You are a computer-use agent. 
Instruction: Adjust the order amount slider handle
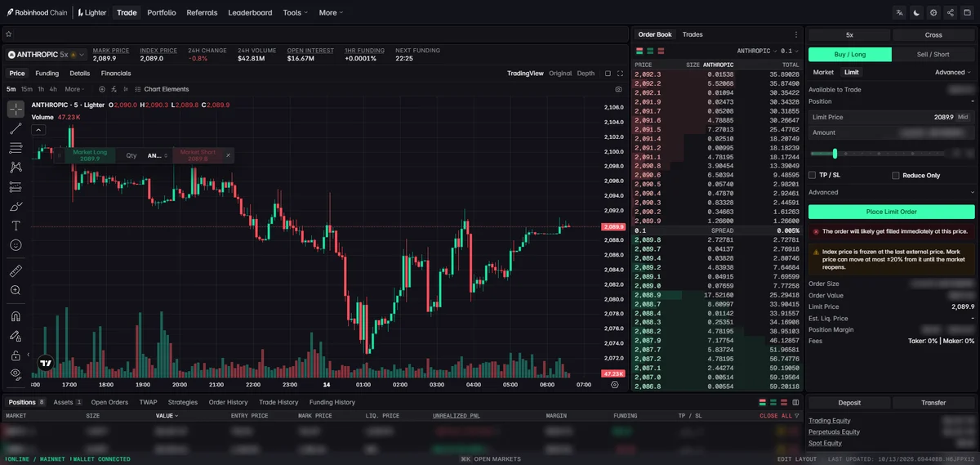tap(835, 153)
